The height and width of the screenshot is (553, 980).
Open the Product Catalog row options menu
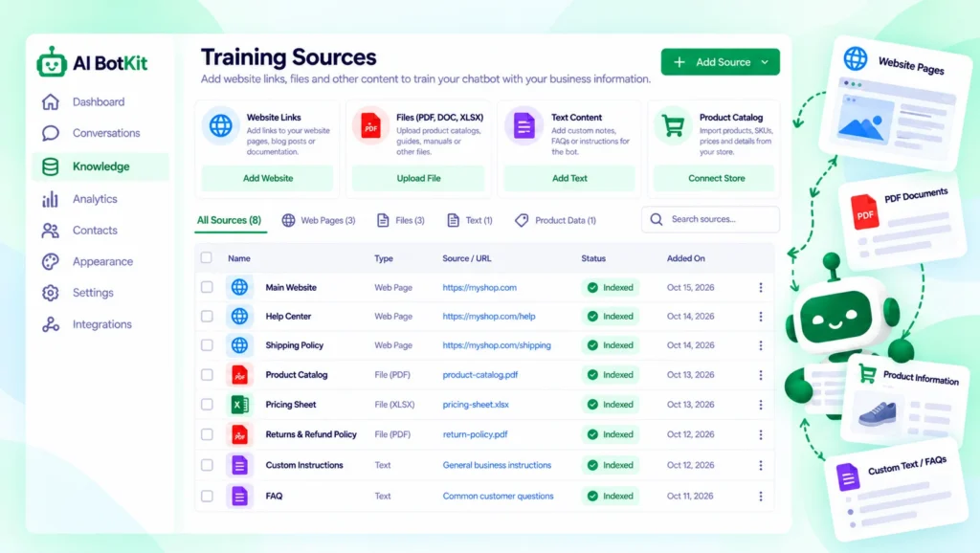click(x=761, y=375)
